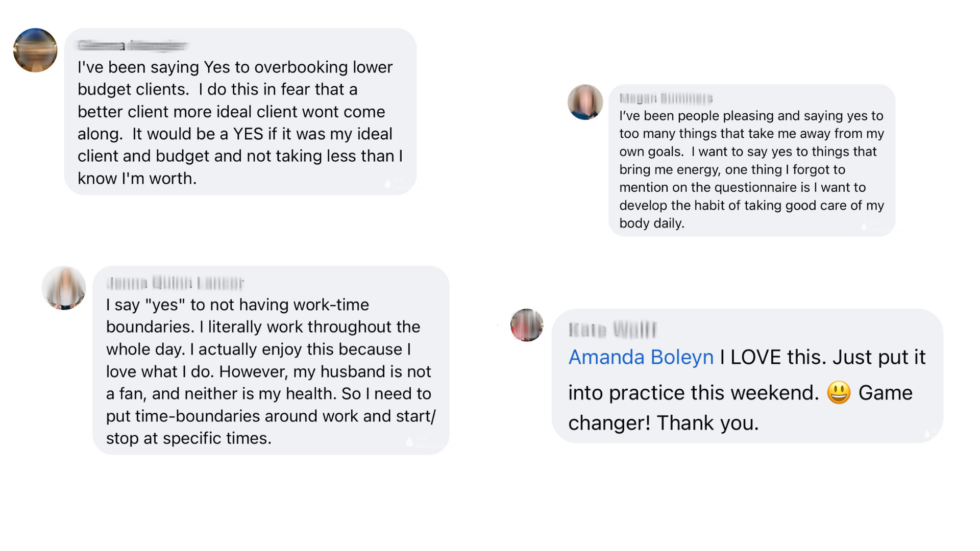The height and width of the screenshot is (551, 980).
Task: Click the droplet watermark in the "Game changer" bubble
Action: tap(927, 434)
